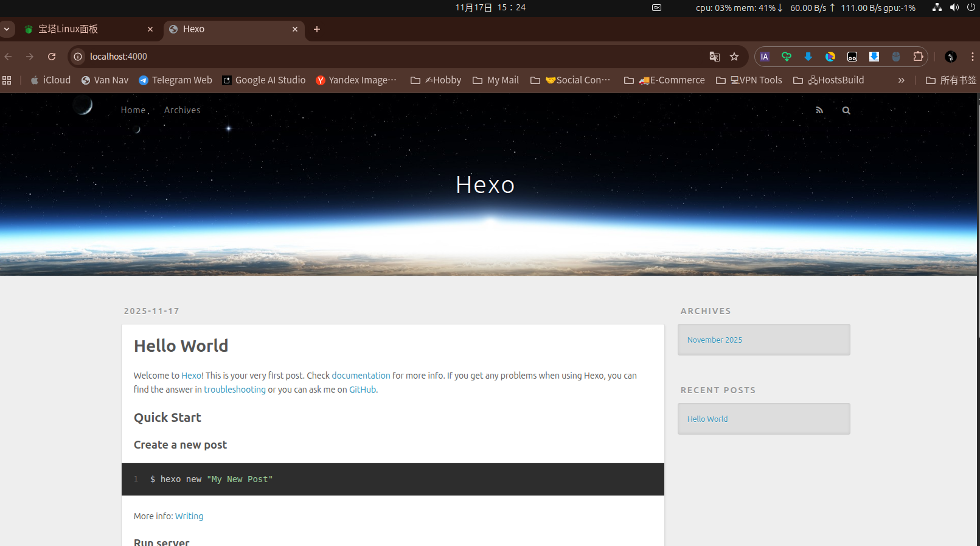Open the VPN Tools bookmark folder
Image resolution: width=980 pixels, height=546 pixels.
click(749, 80)
